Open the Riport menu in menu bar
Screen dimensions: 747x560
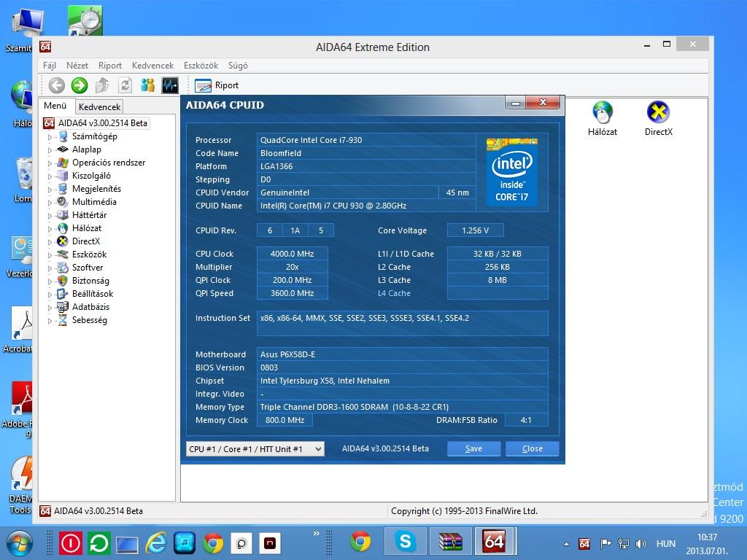(x=110, y=66)
